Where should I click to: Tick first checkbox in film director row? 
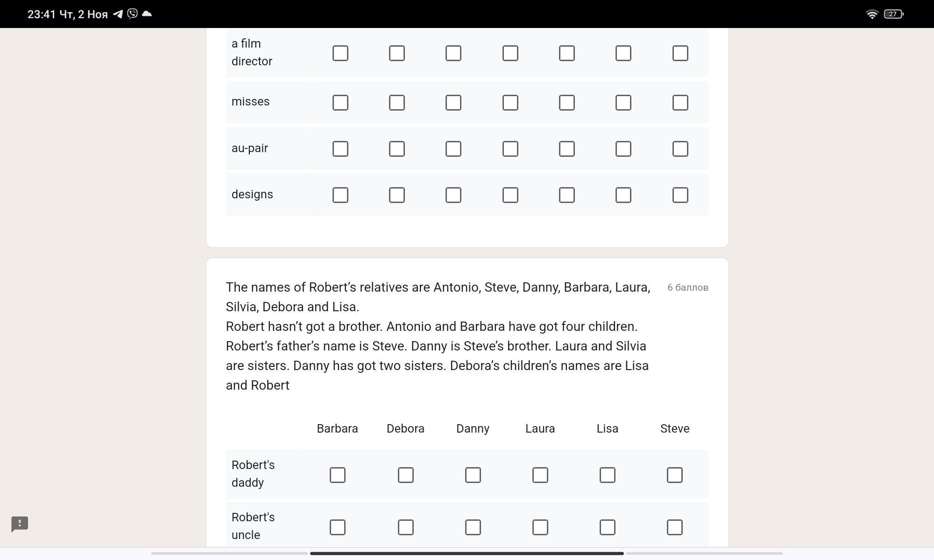pos(340,53)
